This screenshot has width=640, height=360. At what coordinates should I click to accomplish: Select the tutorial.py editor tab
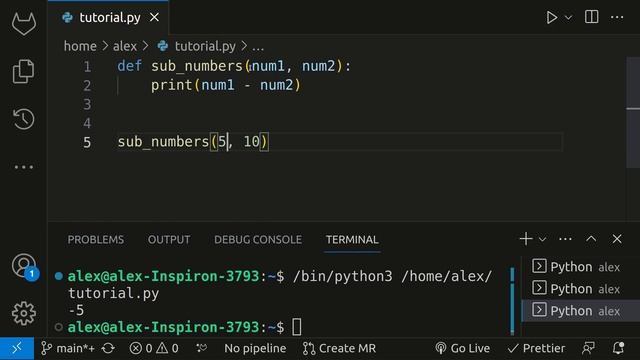108,18
